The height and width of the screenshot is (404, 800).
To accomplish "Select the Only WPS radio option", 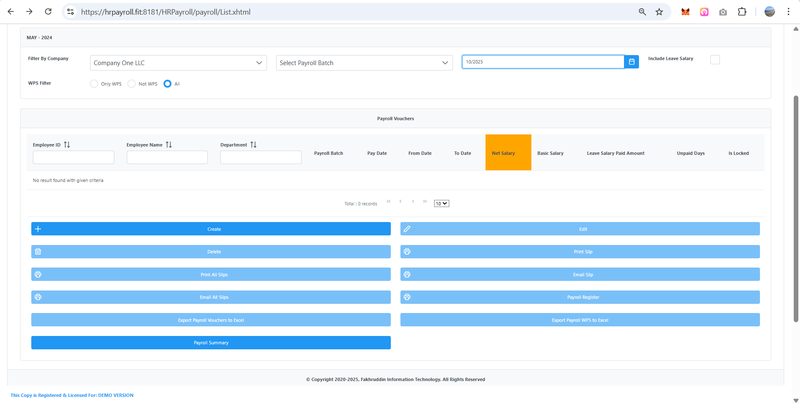I will [94, 84].
